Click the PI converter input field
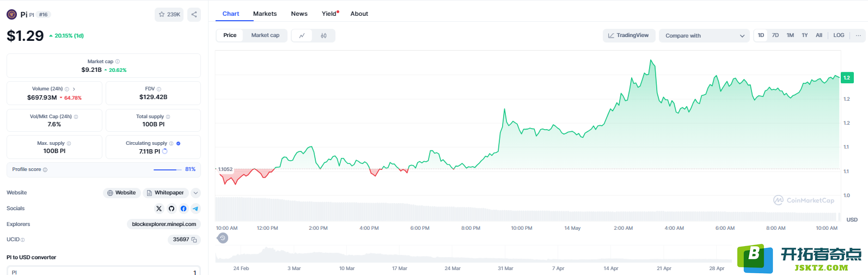 (103, 271)
